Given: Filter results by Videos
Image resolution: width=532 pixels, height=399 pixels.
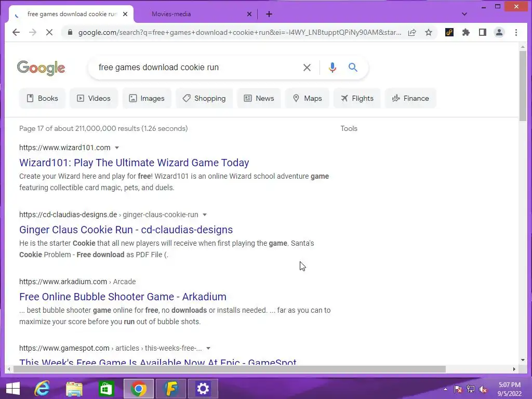Looking at the screenshot, I should (94, 98).
